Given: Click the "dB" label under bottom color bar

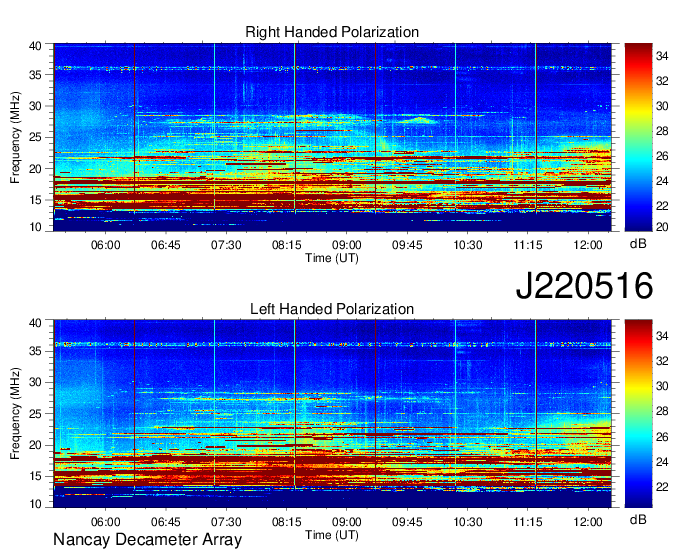Looking at the screenshot, I should 638,519.
